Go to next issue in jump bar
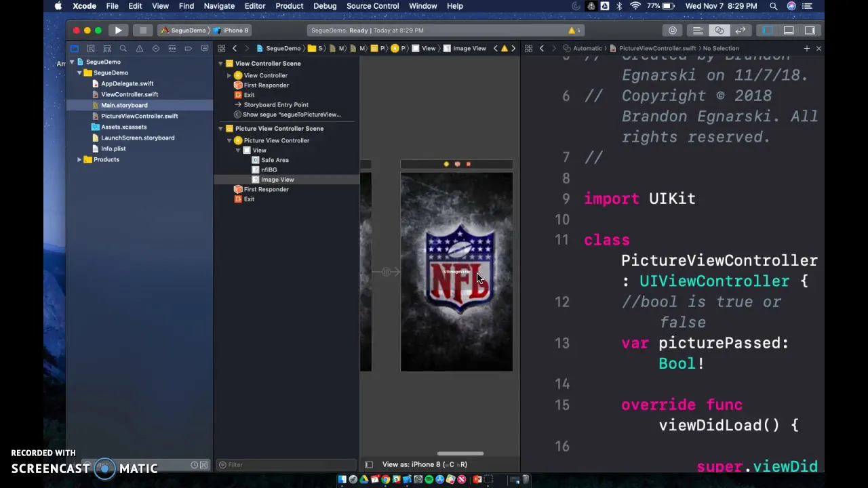 tap(513, 48)
